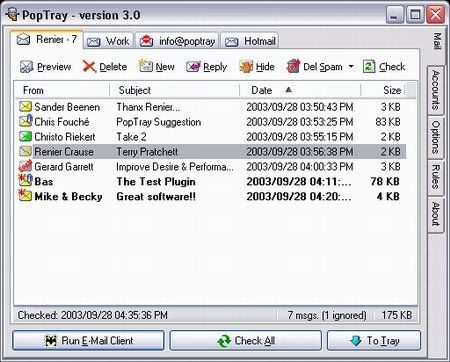The image size is (450, 362).
Task: Open the info@poptray account tab
Action: [177, 41]
